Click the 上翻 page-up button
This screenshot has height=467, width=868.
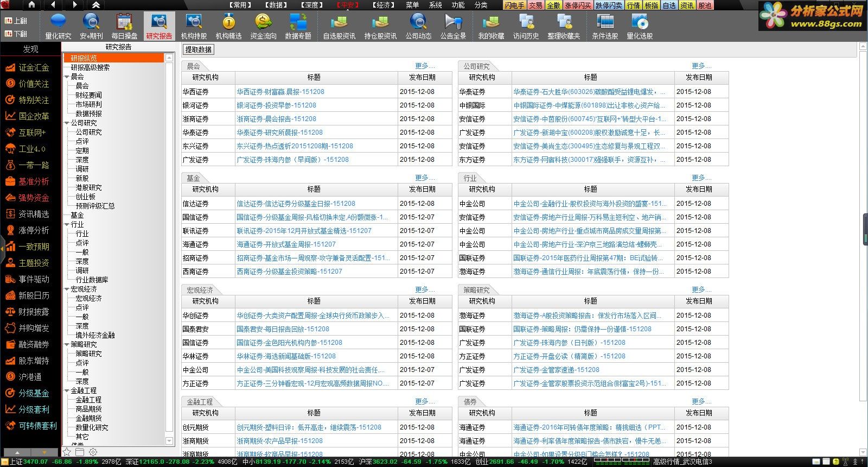pyautogui.click(x=16, y=21)
